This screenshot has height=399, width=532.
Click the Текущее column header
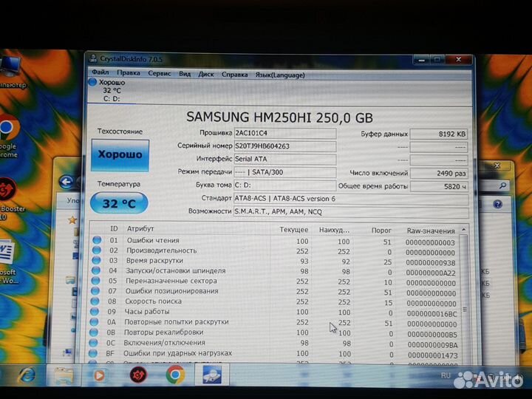coord(294,230)
